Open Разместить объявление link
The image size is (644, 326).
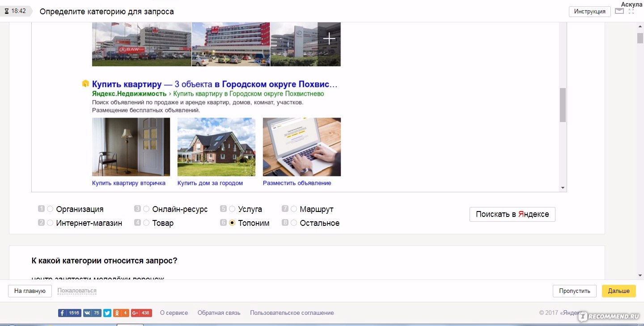[x=297, y=183]
